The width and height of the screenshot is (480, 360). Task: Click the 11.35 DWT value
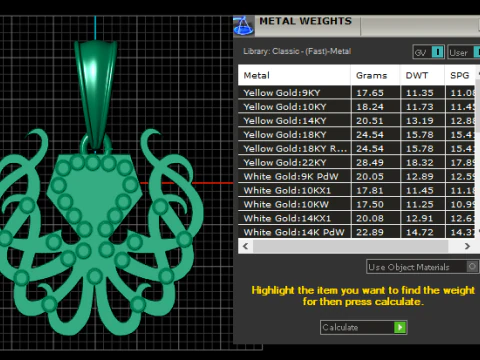point(420,93)
